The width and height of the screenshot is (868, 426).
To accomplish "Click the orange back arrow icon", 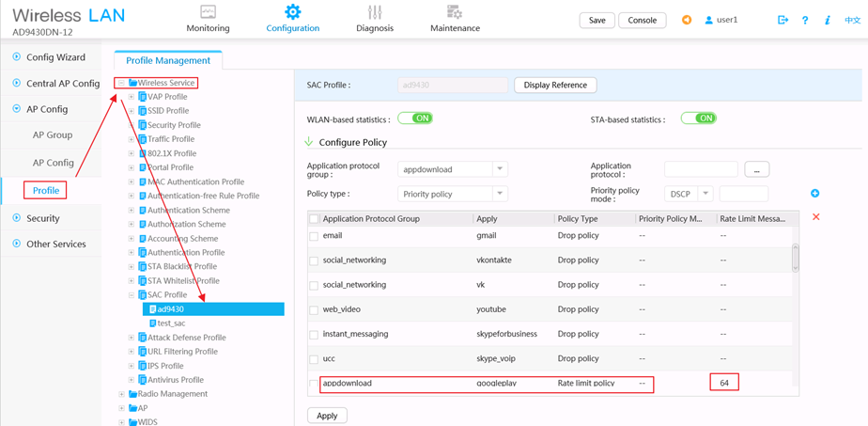I will (x=687, y=20).
